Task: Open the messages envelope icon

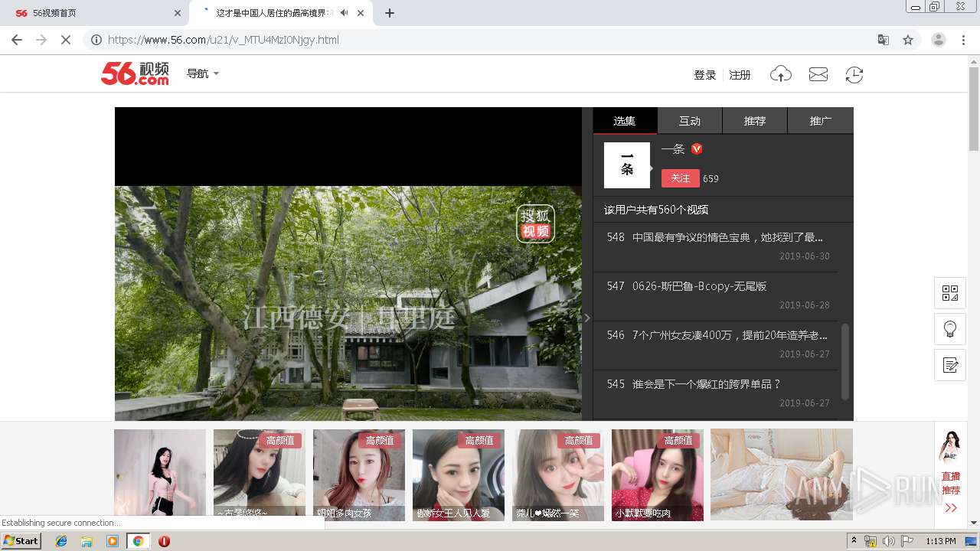Action: pyautogui.click(x=818, y=74)
